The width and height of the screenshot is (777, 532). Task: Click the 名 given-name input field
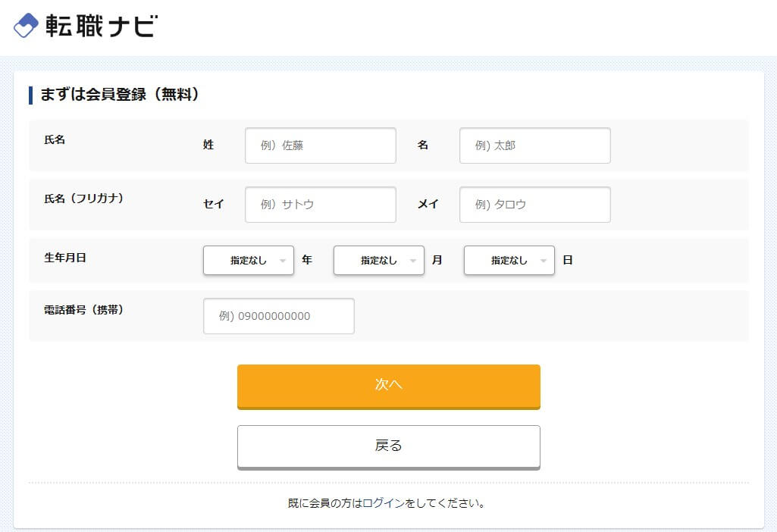[x=534, y=146]
